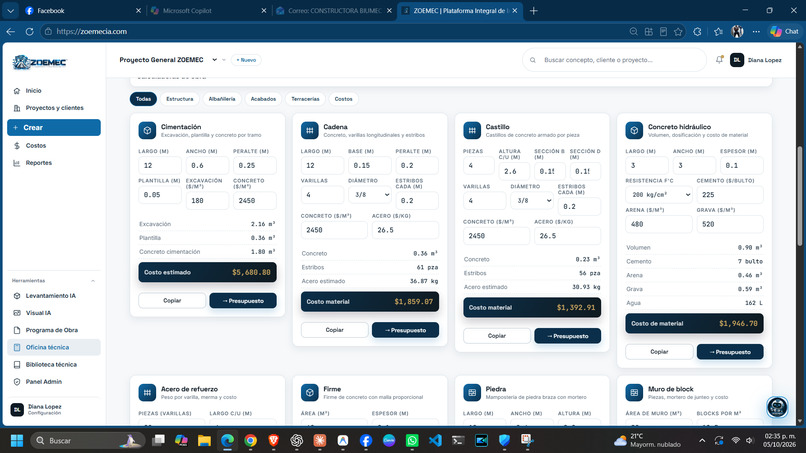This screenshot has height=453, width=806.
Task: Copy the Cadena result
Action: coord(335,330)
